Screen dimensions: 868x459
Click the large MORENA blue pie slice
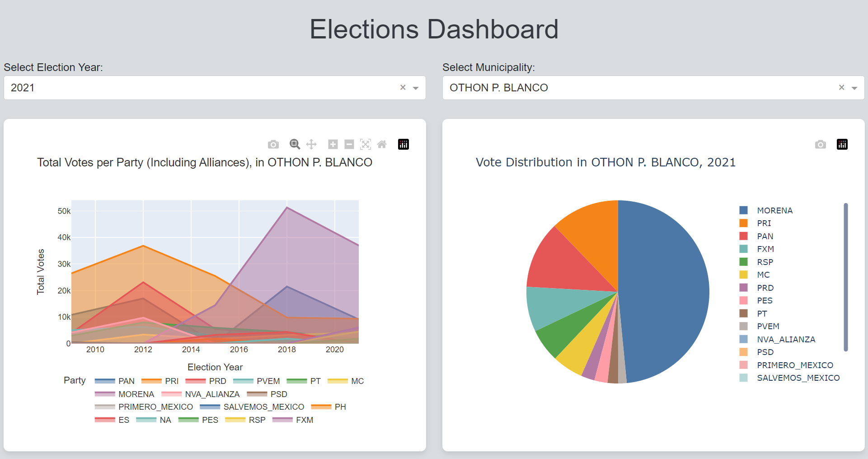(x=664, y=289)
